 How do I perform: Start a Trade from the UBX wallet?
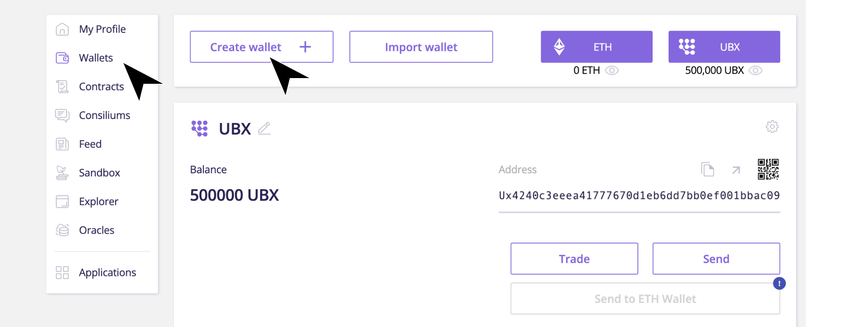pos(574,258)
